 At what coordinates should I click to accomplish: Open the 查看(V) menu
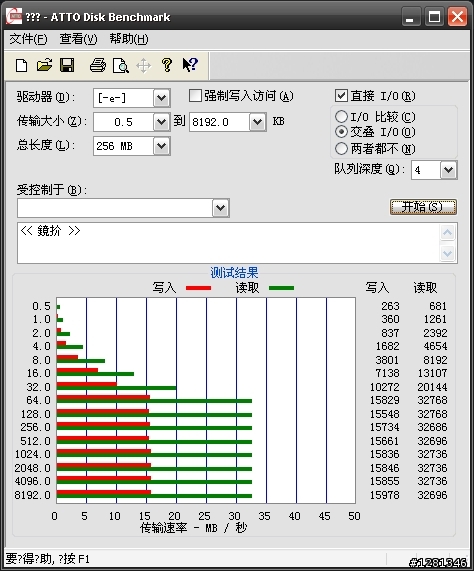click(x=78, y=39)
